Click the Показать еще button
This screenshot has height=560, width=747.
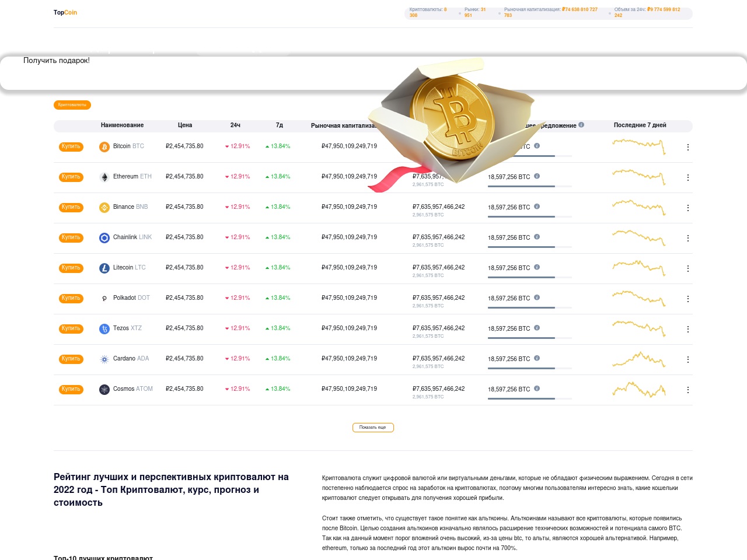click(373, 428)
